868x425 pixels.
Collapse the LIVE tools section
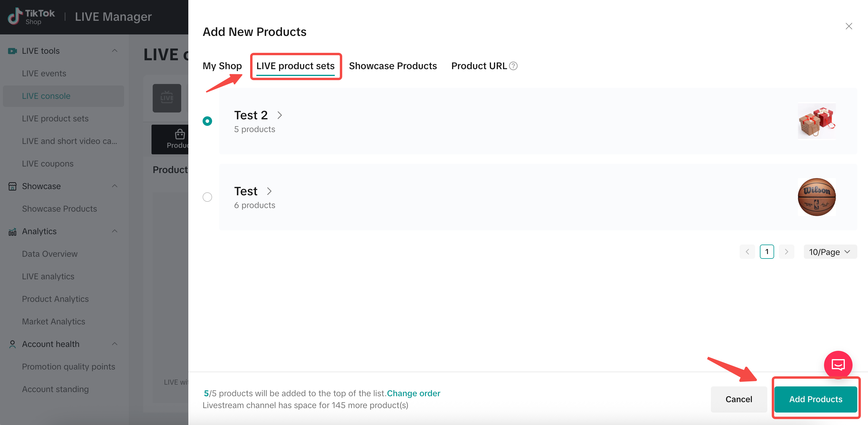tap(115, 51)
